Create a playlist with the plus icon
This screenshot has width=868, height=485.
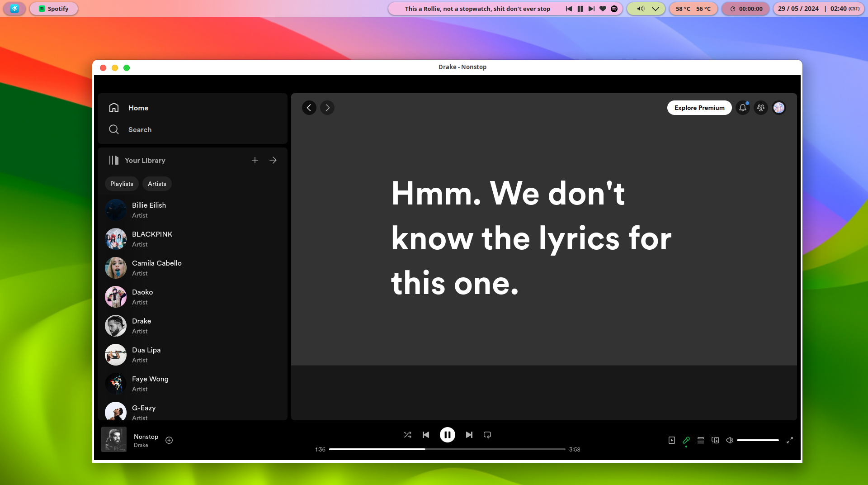coord(255,160)
